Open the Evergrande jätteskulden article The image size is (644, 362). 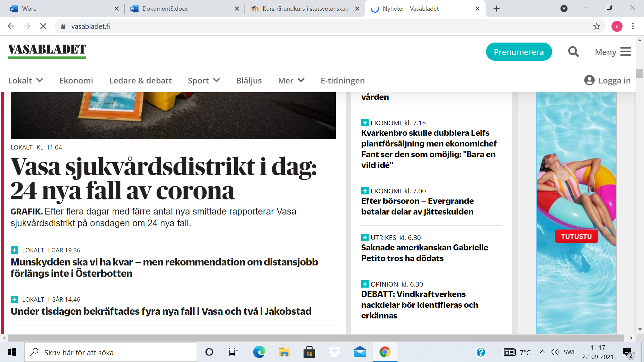pyautogui.click(x=418, y=206)
